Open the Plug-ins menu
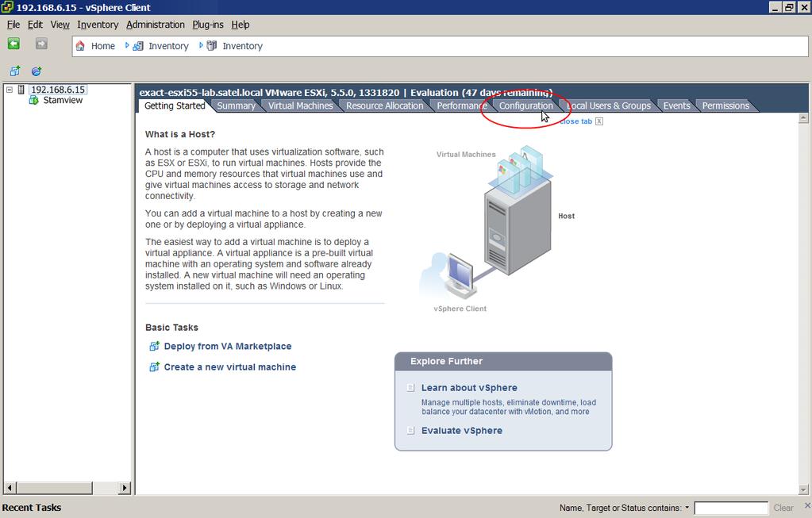Viewport: 812px width, 518px height. click(x=208, y=25)
